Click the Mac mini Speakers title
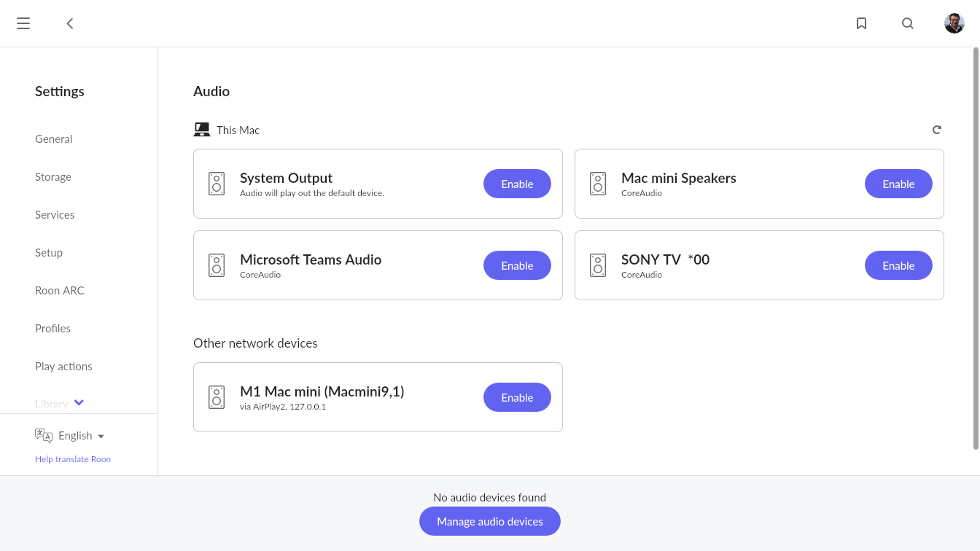The height and width of the screenshot is (551, 980). pyautogui.click(x=679, y=178)
